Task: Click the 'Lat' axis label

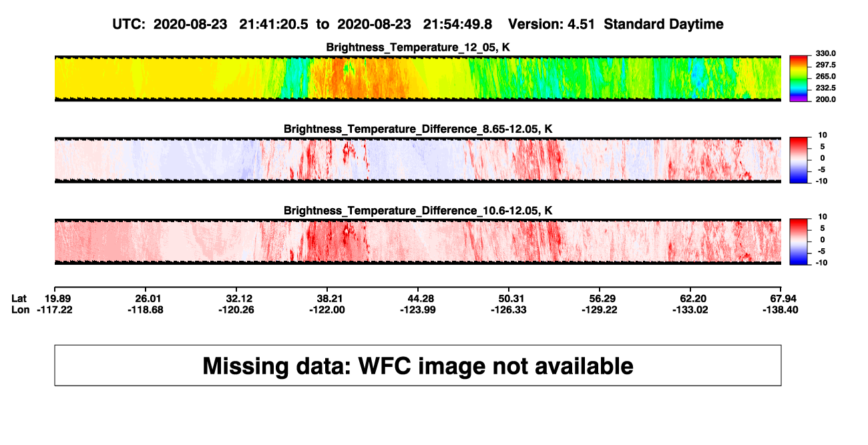Action: point(19,298)
